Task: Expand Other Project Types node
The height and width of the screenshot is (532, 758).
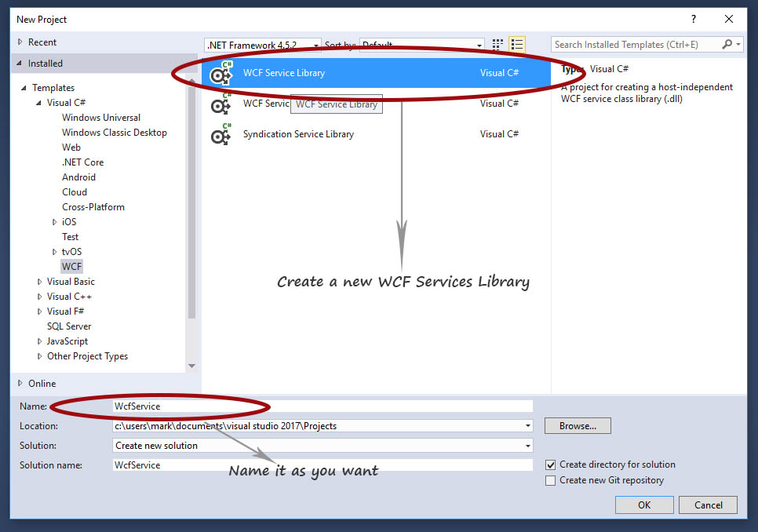Action: click(x=39, y=356)
